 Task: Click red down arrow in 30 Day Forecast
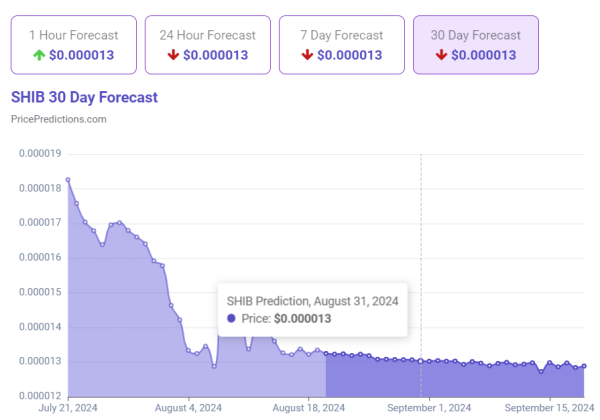click(441, 54)
